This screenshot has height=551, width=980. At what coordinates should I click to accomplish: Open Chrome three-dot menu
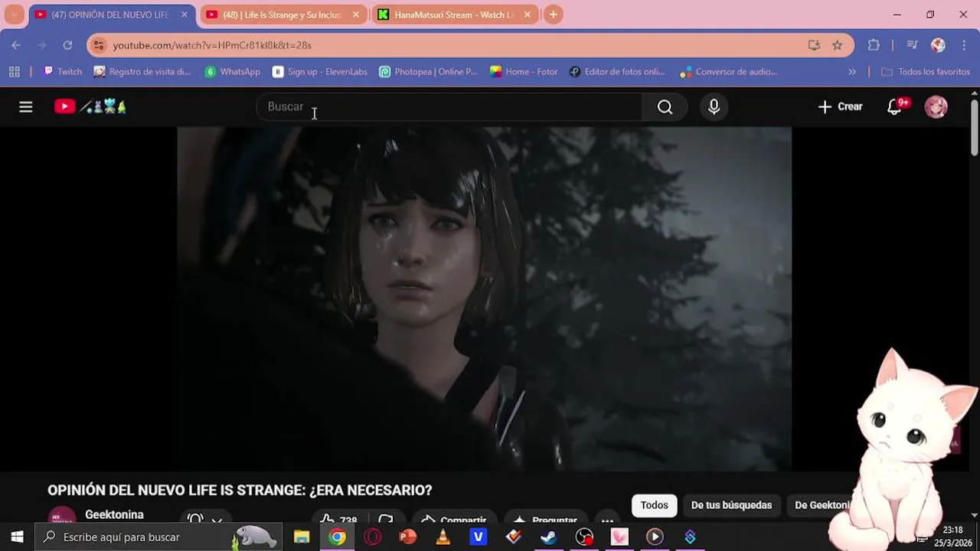pyautogui.click(x=964, y=45)
